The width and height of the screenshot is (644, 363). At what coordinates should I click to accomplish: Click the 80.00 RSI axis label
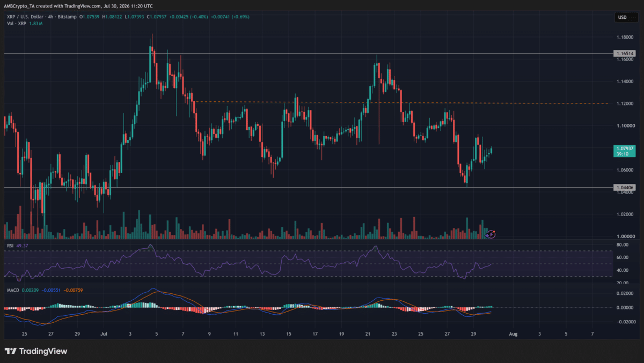[622, 245]
